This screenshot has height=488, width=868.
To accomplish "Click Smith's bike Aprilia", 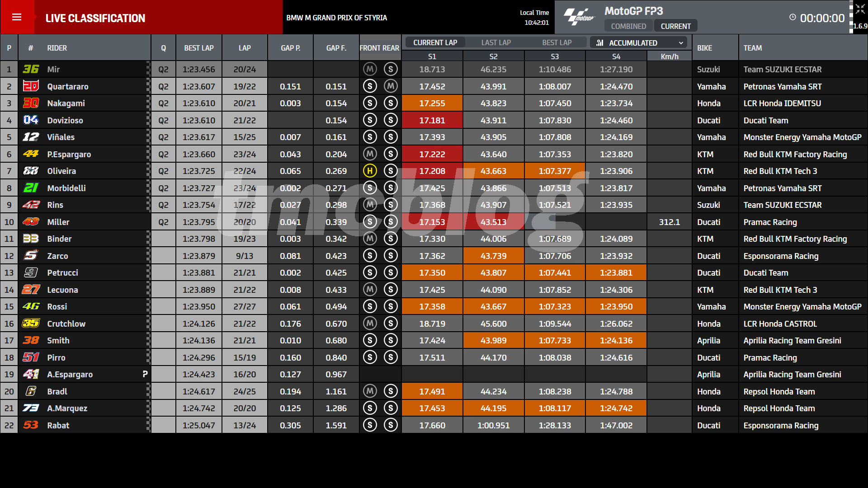I will [708, 340].
